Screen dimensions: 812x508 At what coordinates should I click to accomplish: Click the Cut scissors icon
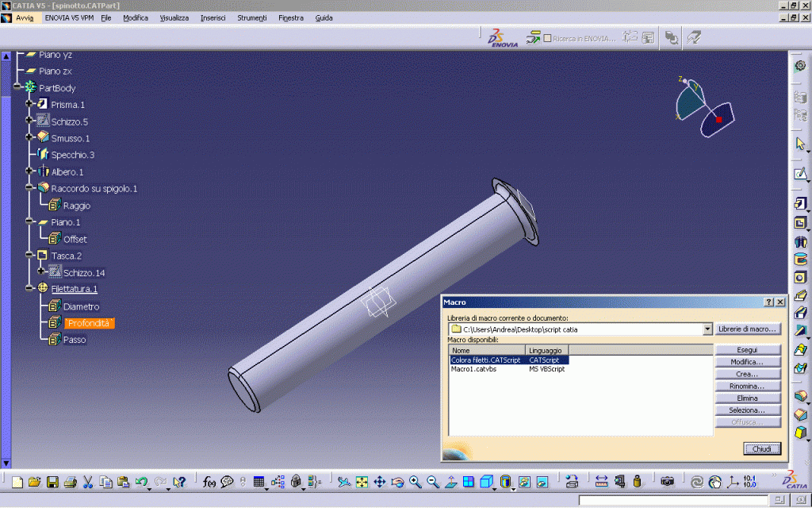coord(88,482)
